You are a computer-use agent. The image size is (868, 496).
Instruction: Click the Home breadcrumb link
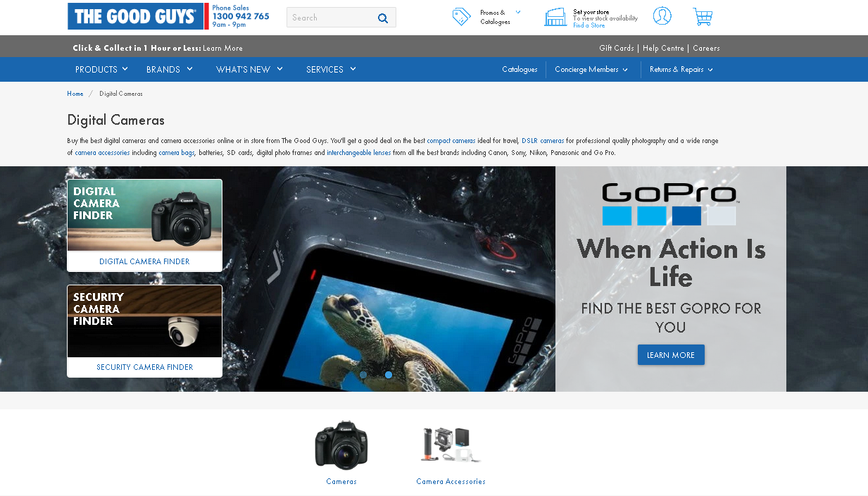pyautogui.click(x=75, y=94)
